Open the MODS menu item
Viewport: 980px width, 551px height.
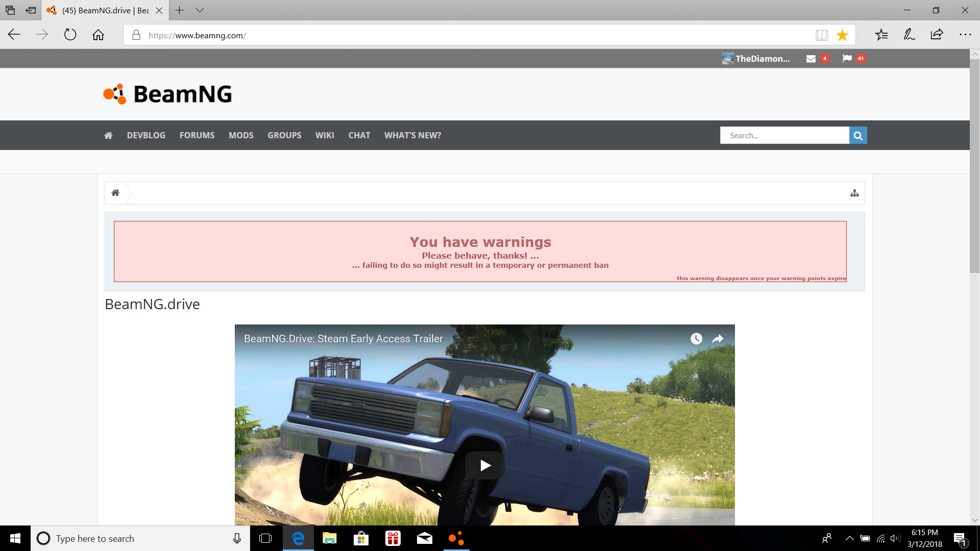241,135
